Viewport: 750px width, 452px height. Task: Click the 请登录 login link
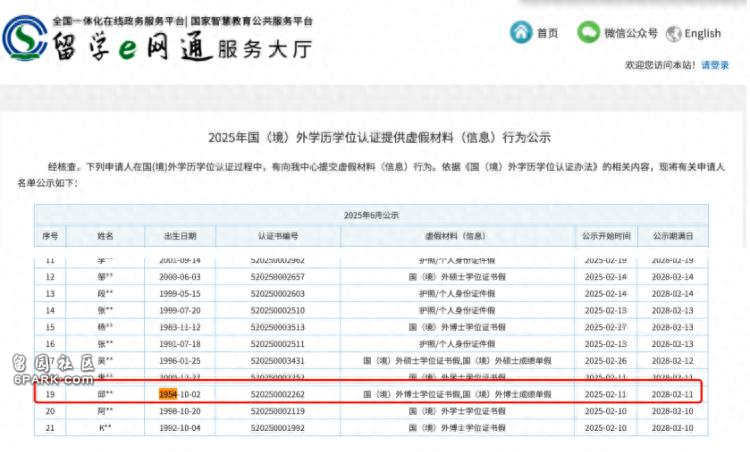tap(715, 65)
